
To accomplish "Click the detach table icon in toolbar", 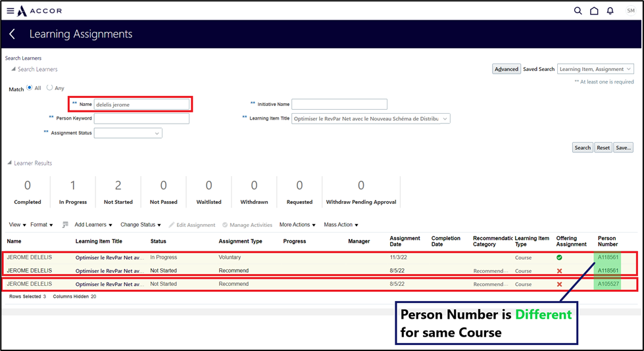I will [65, 225].
